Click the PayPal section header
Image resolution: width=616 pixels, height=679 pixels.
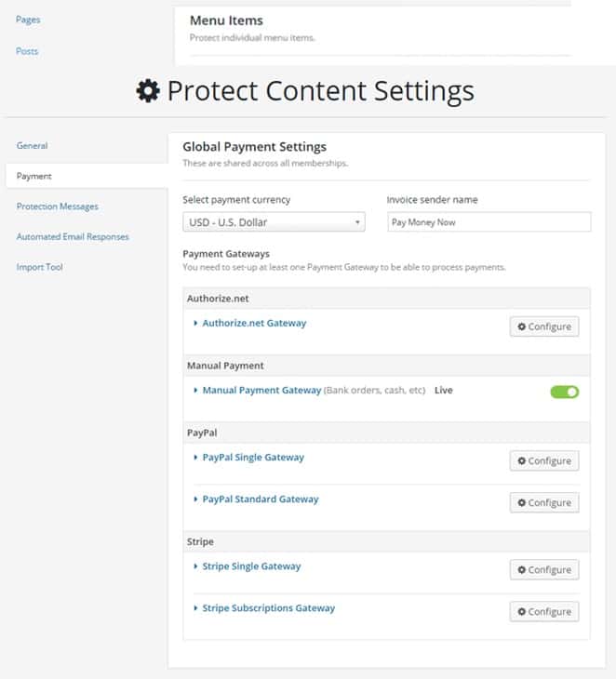(x=386, y=433)
